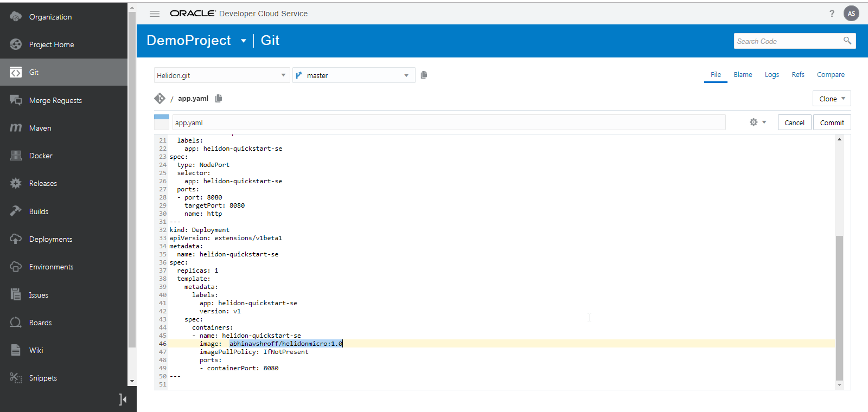868x412 pixels.
Task: Click the 'imagePullPolicy: IfNotPresent' line
Action: 254,352
